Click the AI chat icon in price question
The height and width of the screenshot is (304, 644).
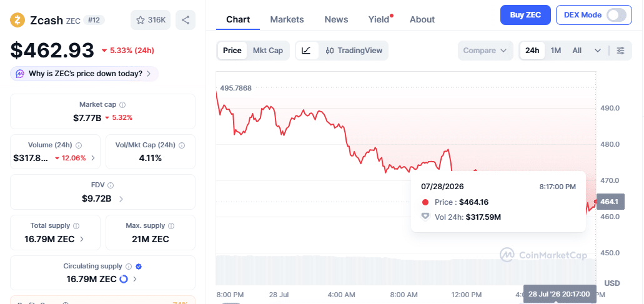coord(20,74)
